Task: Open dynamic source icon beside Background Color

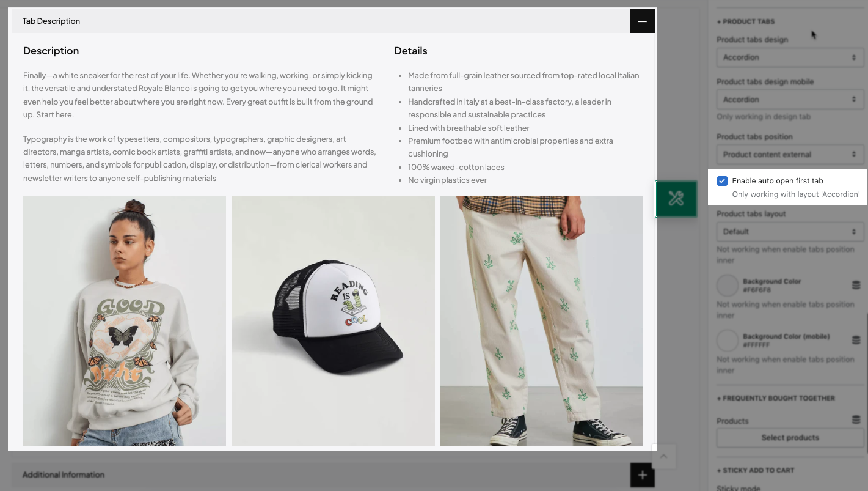Action: tap(856, 286)
